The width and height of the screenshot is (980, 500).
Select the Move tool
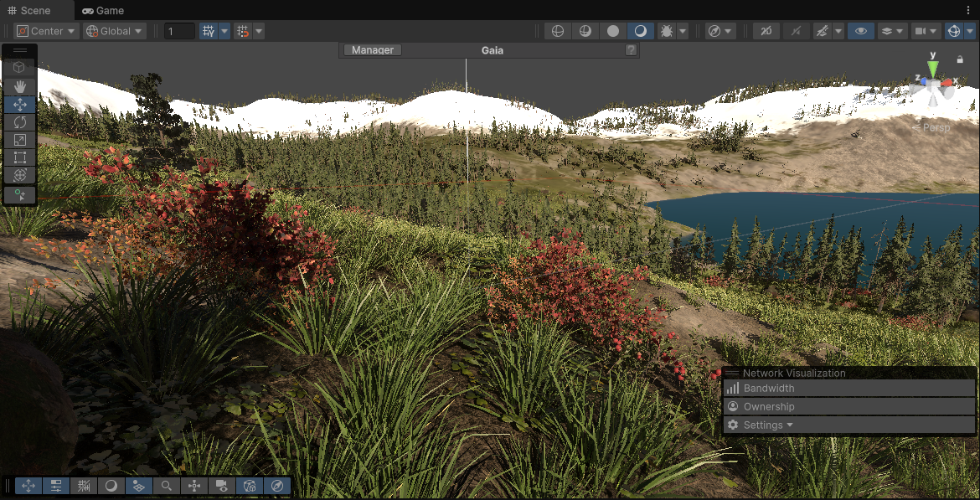point(19,104)
